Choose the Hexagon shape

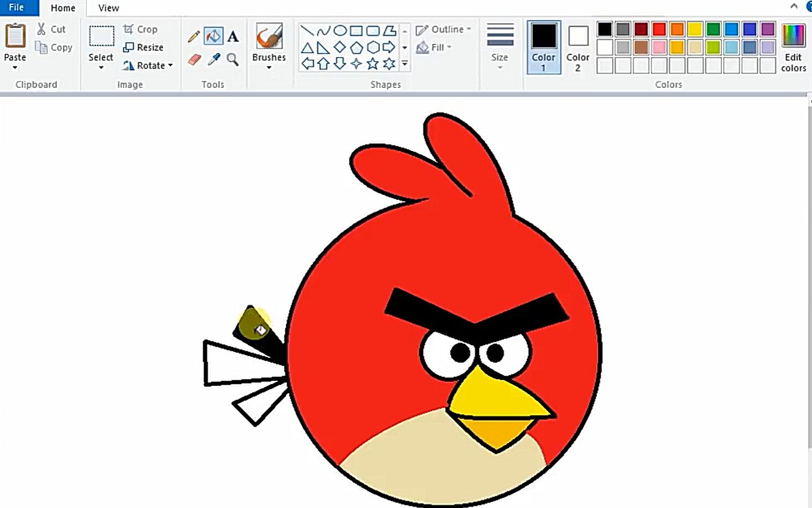pos(373,48)
